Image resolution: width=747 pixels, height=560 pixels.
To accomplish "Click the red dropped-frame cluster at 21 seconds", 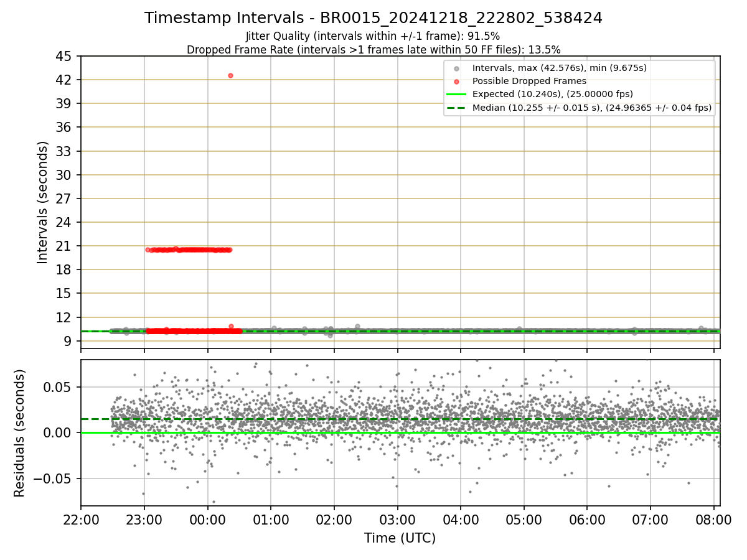I will (189, 250).
